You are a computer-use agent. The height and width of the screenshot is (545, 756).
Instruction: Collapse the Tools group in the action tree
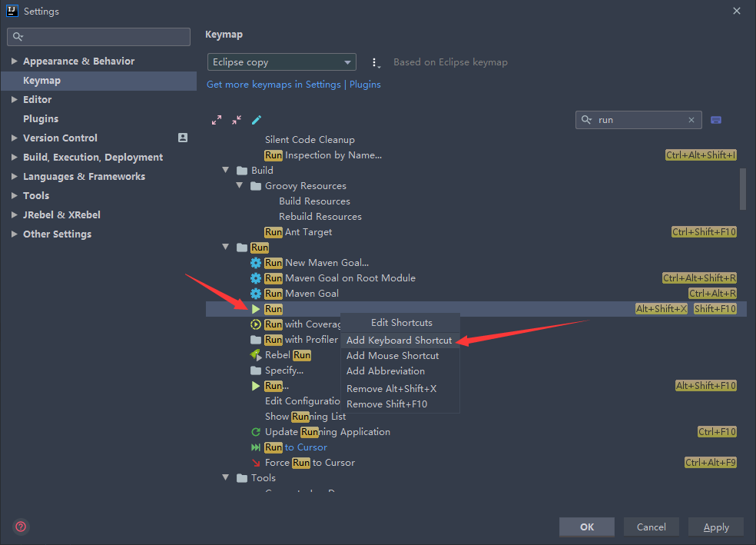point(226,477)
